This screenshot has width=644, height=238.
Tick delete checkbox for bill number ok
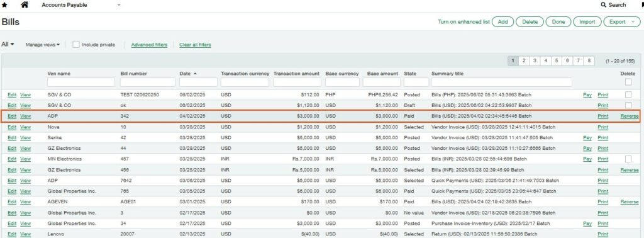click(x=628, y=105)
